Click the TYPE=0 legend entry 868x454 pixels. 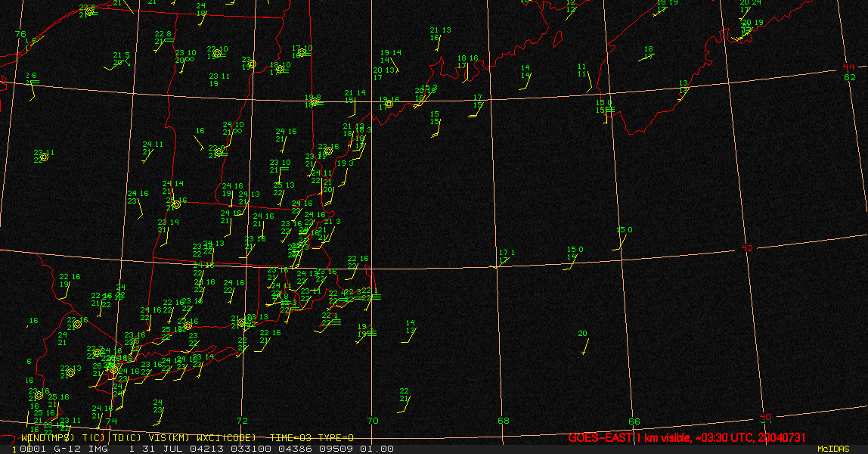[336, 438]
